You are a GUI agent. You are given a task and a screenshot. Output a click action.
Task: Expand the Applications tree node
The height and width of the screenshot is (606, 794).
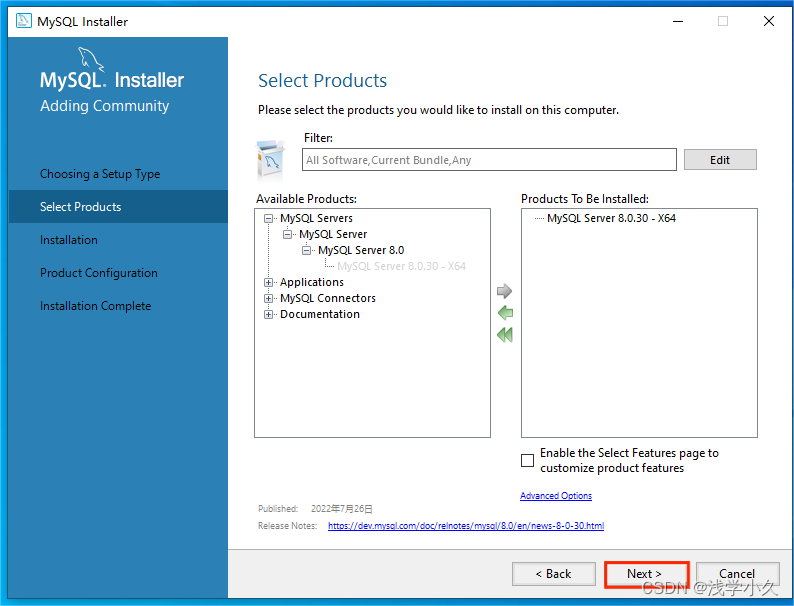click(x=268, y=282)
